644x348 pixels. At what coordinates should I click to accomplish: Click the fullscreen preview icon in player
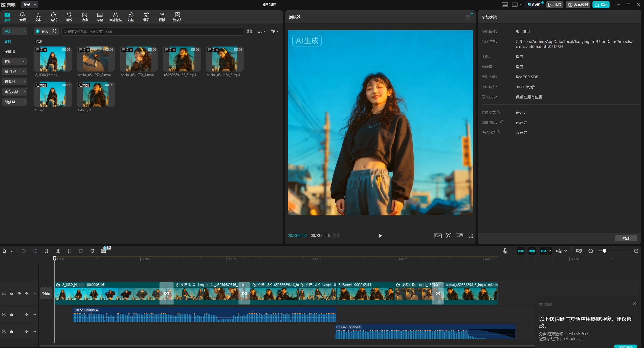pos(471,236)
